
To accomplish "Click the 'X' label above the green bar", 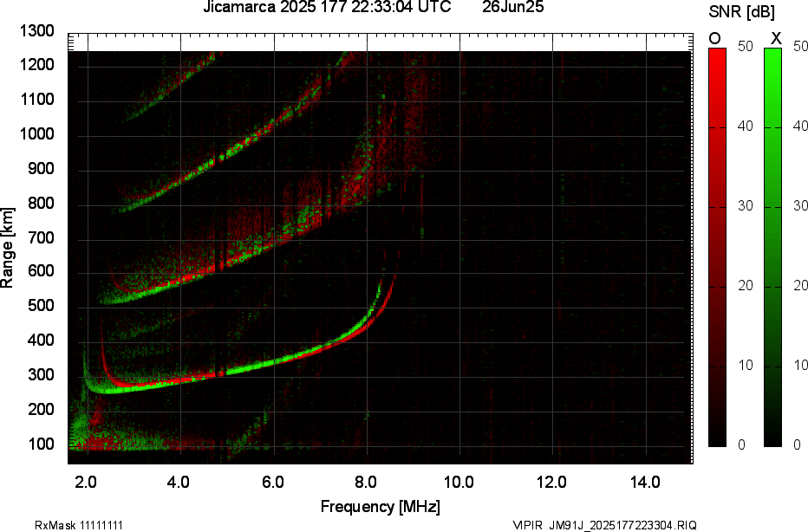I will pos(776,39).
